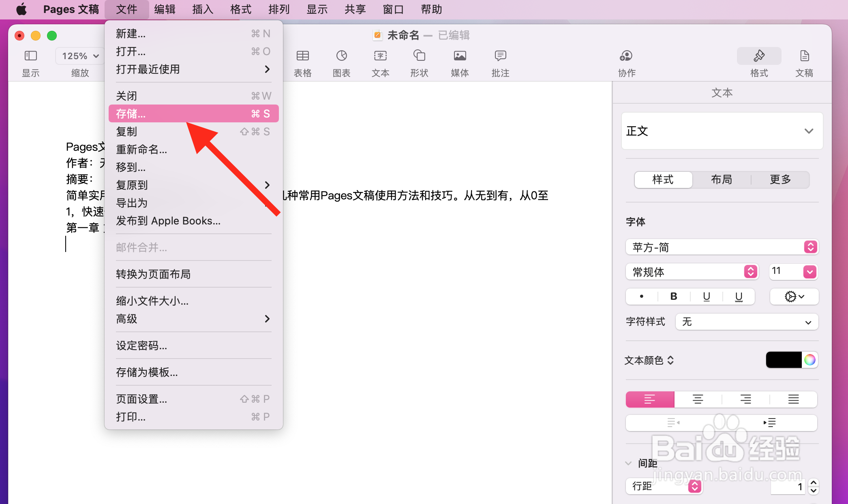Open the font family 苹方-简 dropdown

tap(722, 247)
